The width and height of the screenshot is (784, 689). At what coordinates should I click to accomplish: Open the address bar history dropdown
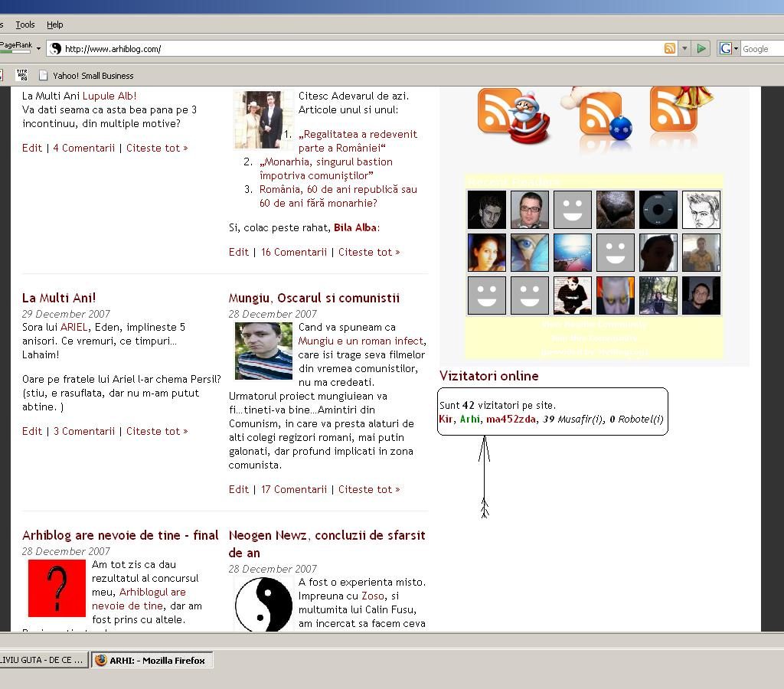click(x=684, y=48)
